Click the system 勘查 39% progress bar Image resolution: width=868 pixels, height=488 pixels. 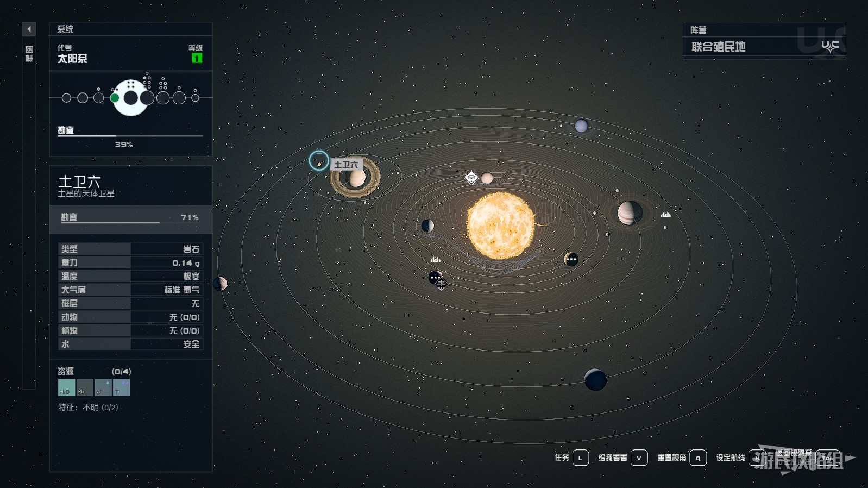point(130,136)
